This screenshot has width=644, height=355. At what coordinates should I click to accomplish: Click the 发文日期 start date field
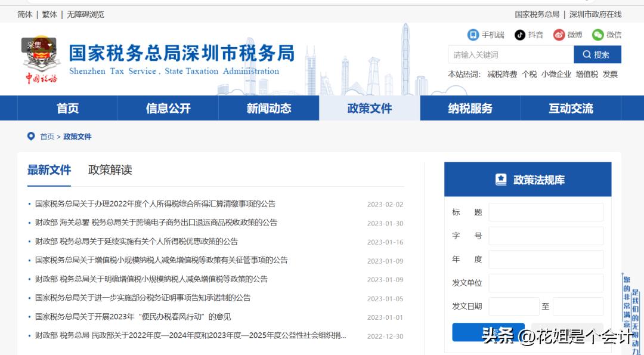[x=513, y=306]
